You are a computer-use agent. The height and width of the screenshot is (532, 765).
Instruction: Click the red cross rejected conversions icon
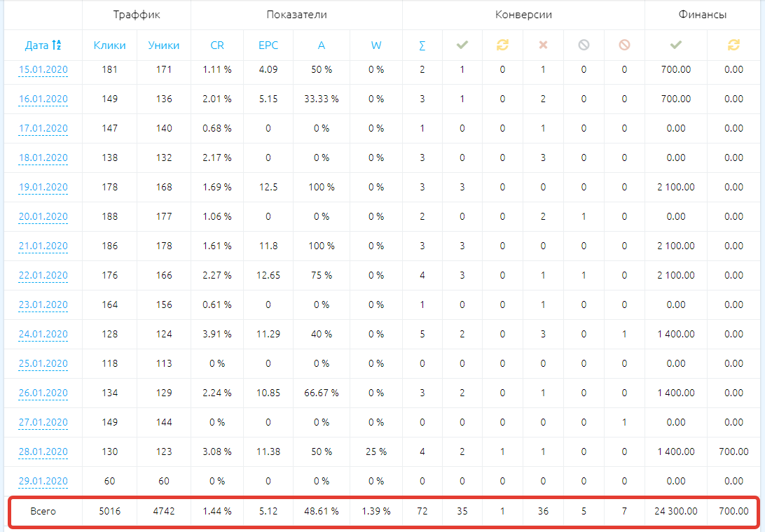(x=543, y=45)
